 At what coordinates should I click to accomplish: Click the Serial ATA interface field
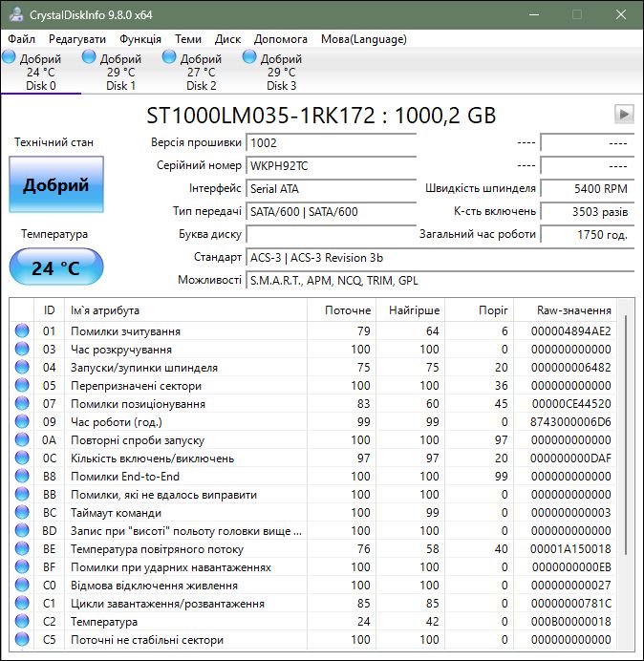click(331, 188)
